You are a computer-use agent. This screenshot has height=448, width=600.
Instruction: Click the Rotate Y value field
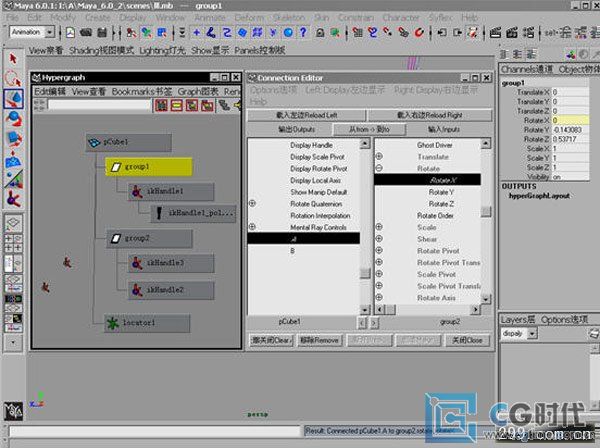tap(570, 130)
